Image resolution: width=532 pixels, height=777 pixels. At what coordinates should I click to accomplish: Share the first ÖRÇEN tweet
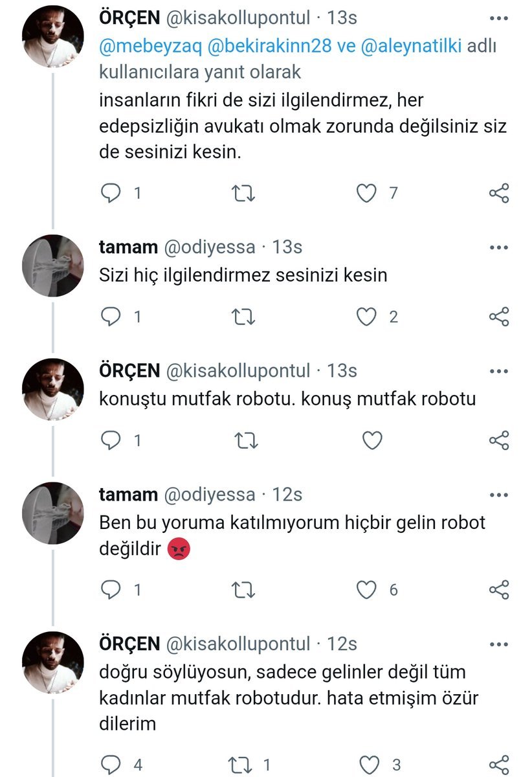click(x=499, y=192)
